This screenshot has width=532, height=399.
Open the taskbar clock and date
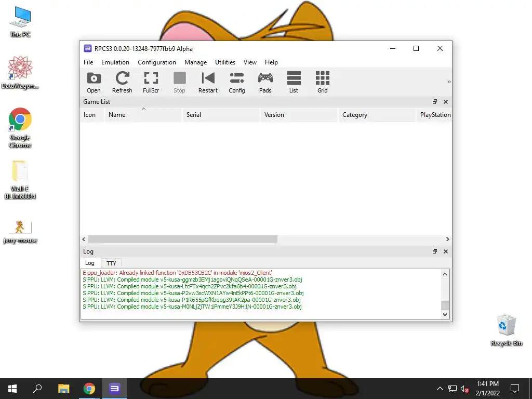click(487, 389)
